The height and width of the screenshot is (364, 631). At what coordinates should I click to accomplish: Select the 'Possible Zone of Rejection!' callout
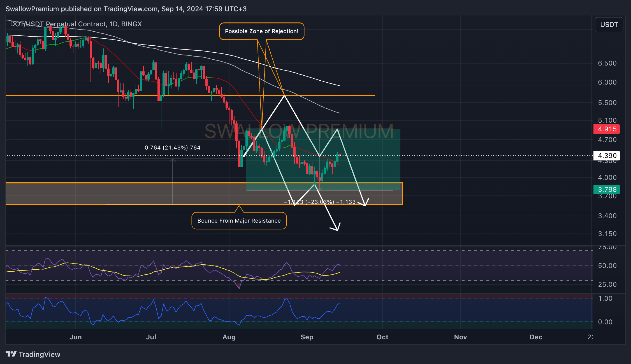pos(262,31)
